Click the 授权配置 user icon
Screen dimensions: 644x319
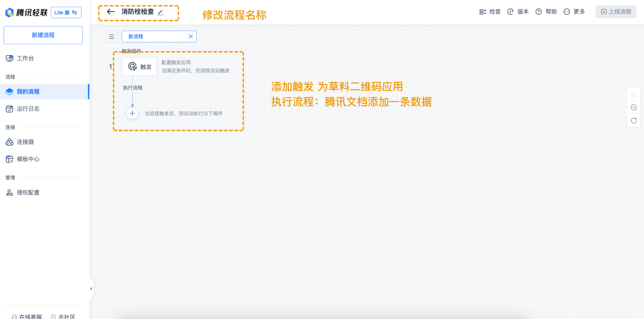[9, 193]
